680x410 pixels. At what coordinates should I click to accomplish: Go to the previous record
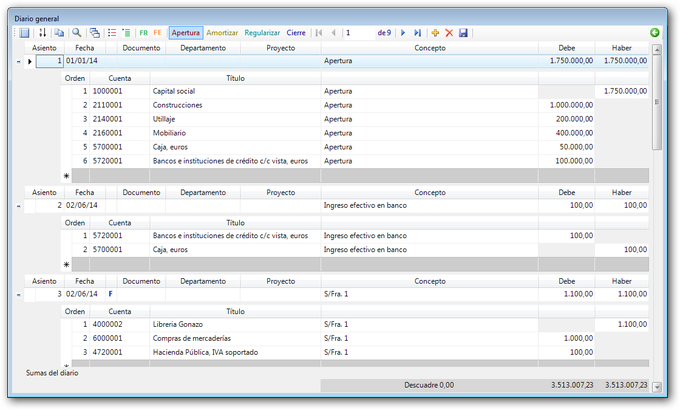coord(333,33)
